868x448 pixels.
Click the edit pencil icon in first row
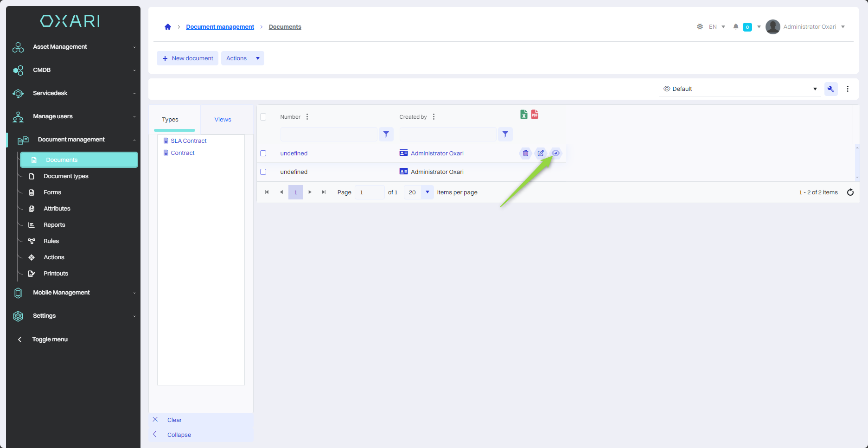[541, 153]
